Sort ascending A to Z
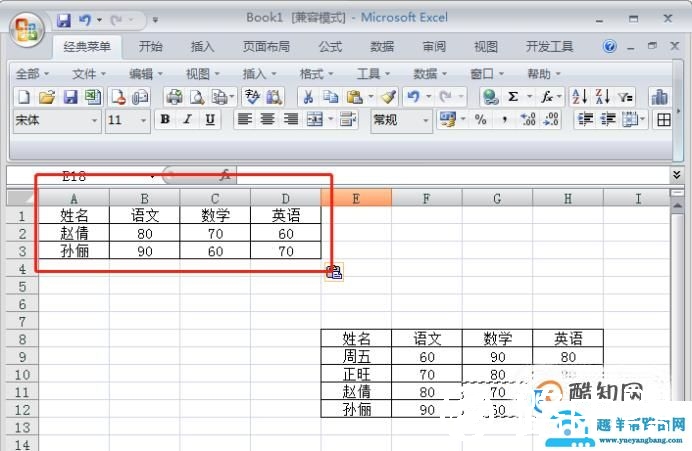 click(579, 97)
